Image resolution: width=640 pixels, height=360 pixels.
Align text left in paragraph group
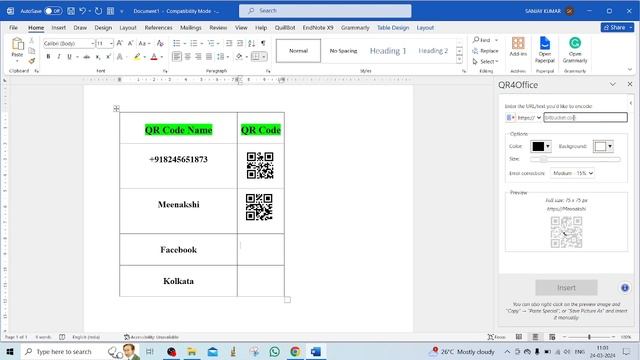pyautogui.click(x=176, y=56)
